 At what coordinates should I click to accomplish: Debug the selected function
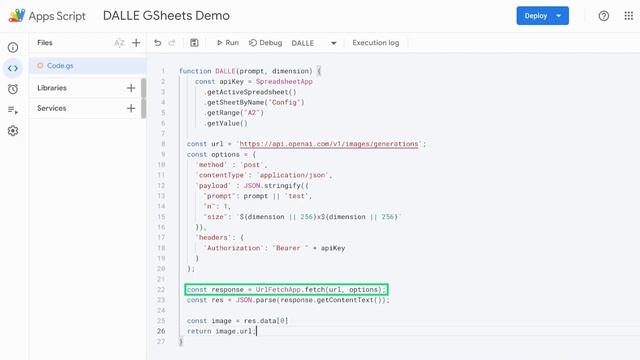click(x=265, y=43)
